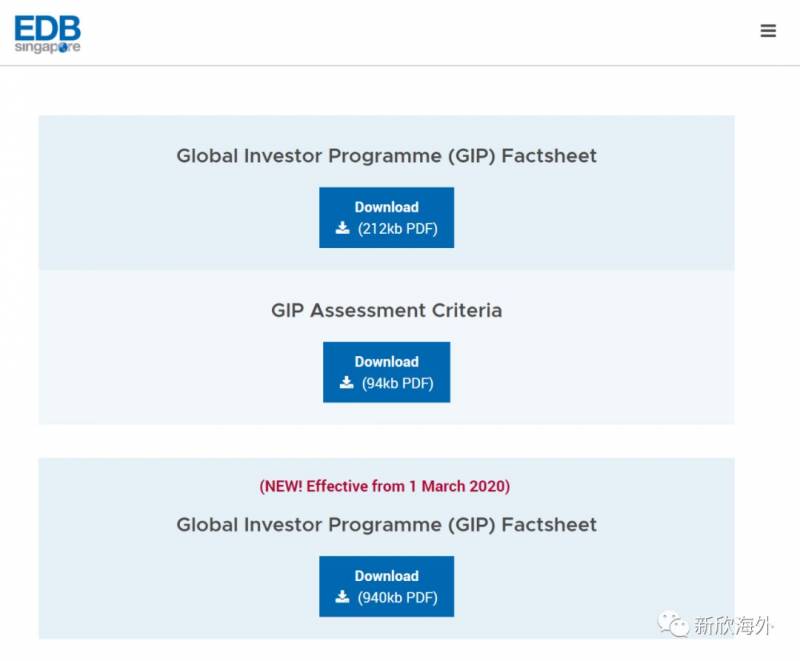Click the blue globe dot in EDB logo
The image size is (800, 661).
(x=63, y=48)
